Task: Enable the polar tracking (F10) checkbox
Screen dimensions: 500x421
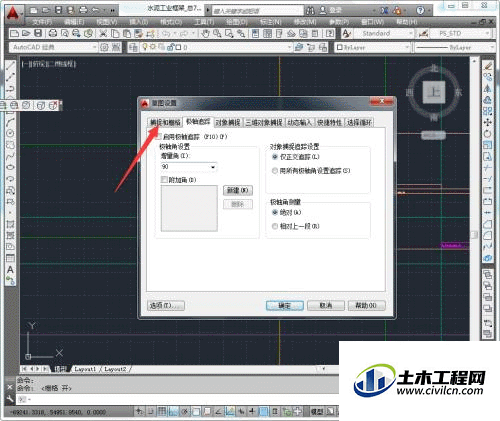Action: (159, 136)
